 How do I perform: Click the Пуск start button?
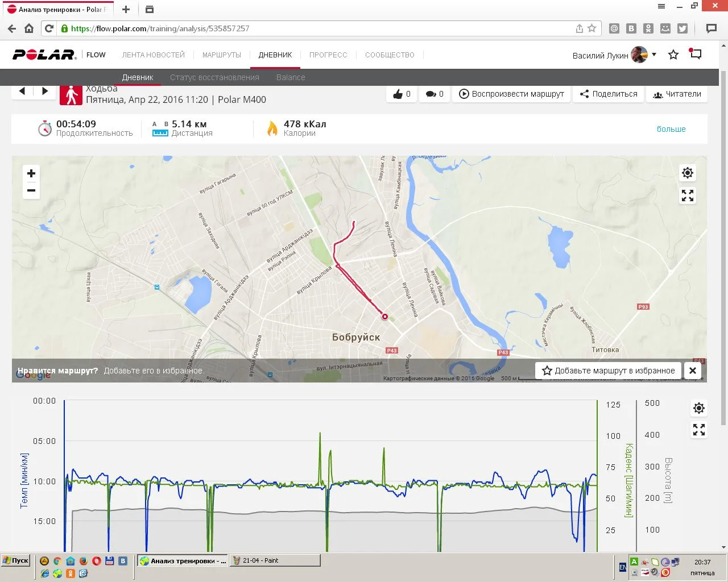(15, 560)
